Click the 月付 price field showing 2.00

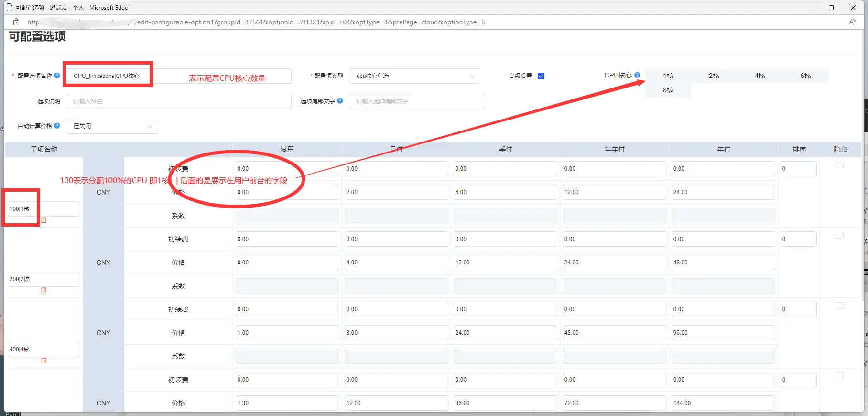tap(396, 192)
